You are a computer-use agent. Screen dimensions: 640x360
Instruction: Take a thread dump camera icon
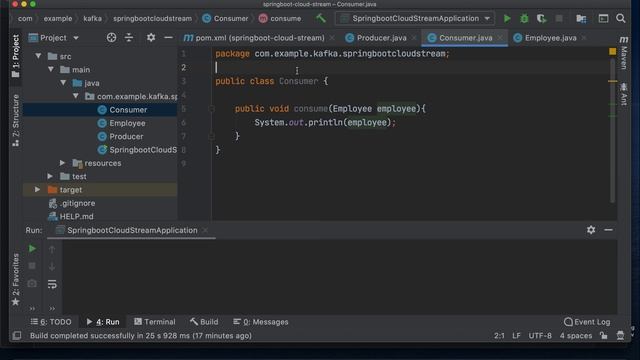point(32,284)
